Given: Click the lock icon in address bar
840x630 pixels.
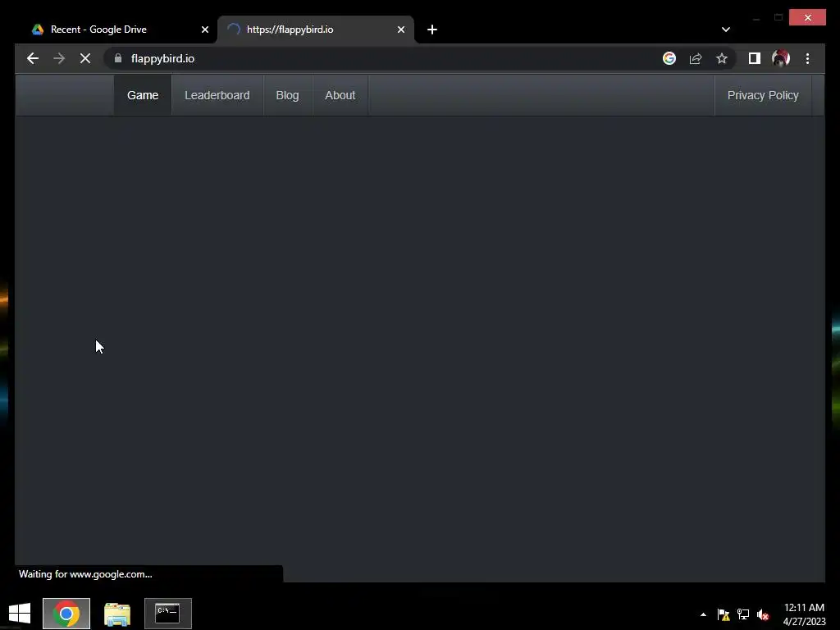Looking at the screenshot, I should coord(118,58).
